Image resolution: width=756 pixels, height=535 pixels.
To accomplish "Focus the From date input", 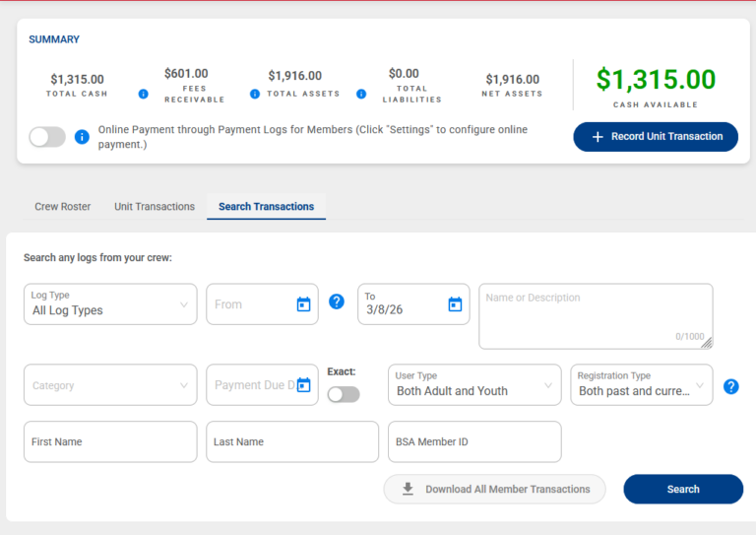I will (x=262, y=303).
